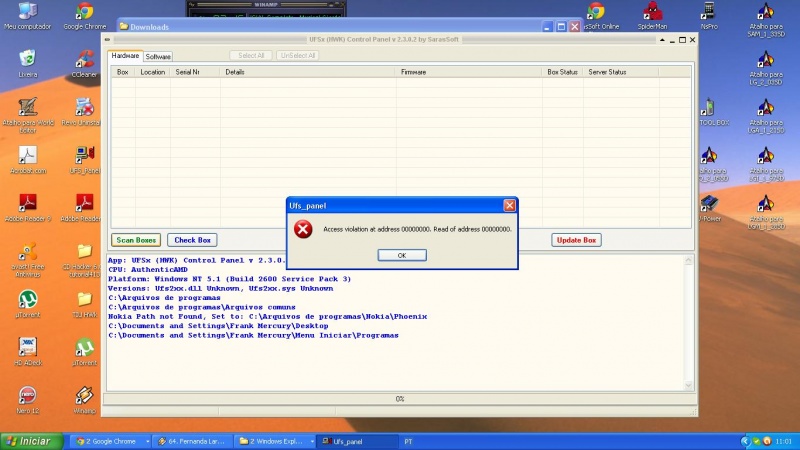800x450 pixels.
Task: Launch the avast! Free Antivirus icon
Action: click(28, 260)
